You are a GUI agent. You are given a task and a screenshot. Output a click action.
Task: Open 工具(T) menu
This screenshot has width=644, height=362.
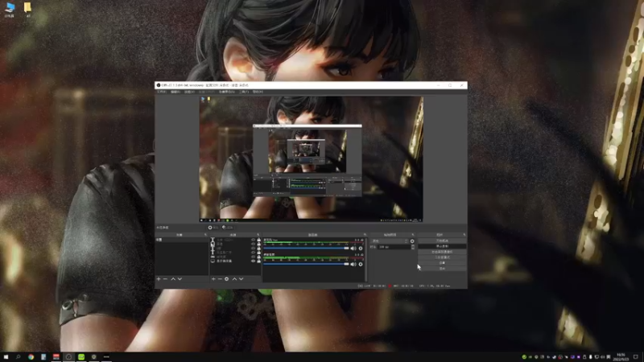coord(244,92)
